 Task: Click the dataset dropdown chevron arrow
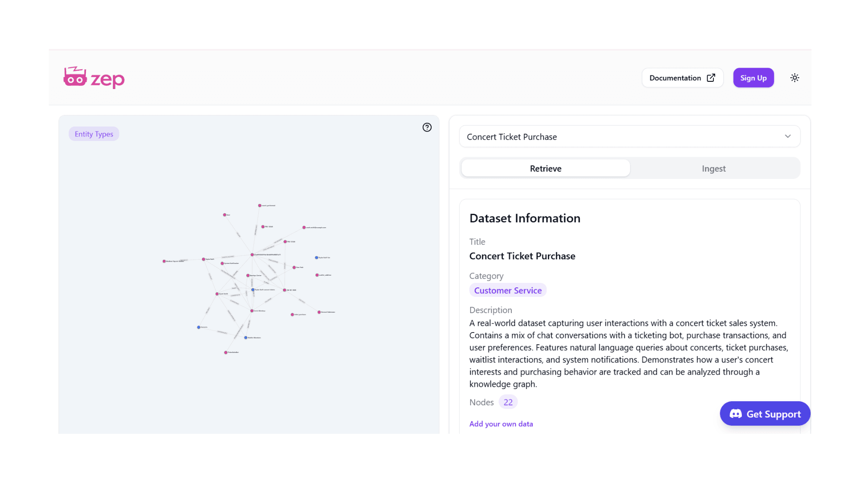tap(788, 136)
